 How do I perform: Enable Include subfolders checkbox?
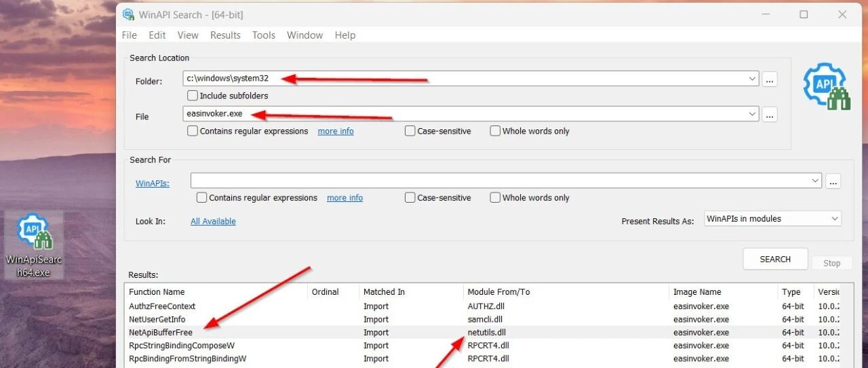(193, 96)
